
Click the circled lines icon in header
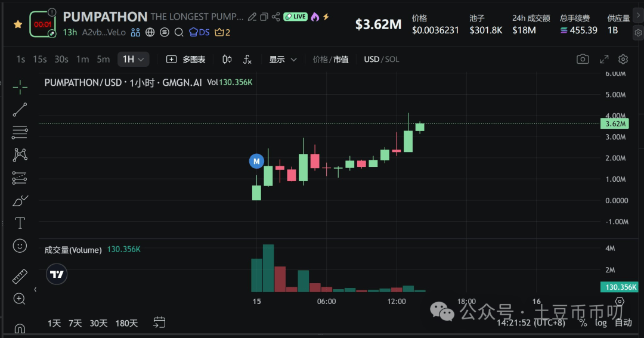[165, 32]
